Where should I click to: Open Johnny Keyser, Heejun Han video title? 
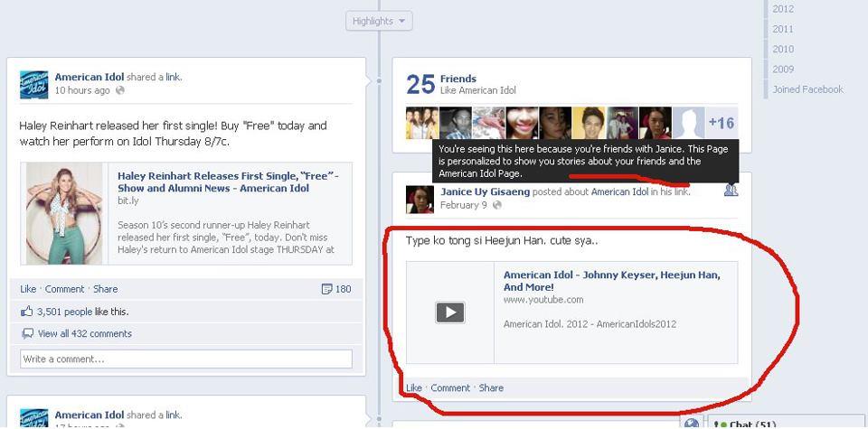(x=612, y=281)
